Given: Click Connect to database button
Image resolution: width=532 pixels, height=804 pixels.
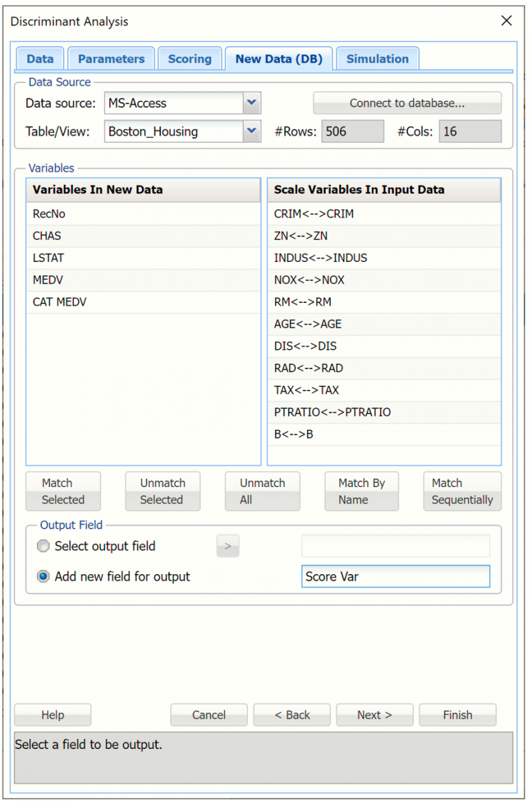Looking at the screenshot, I should [407, 103].
